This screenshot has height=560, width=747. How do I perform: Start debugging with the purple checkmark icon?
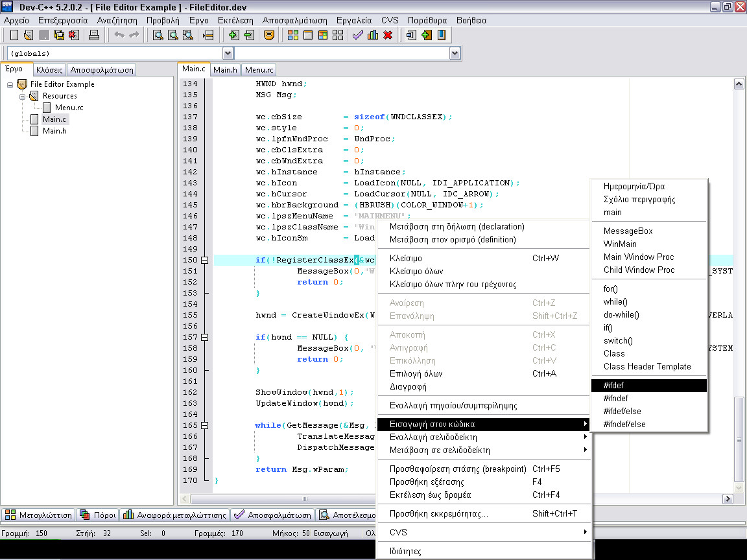(358, 35)
